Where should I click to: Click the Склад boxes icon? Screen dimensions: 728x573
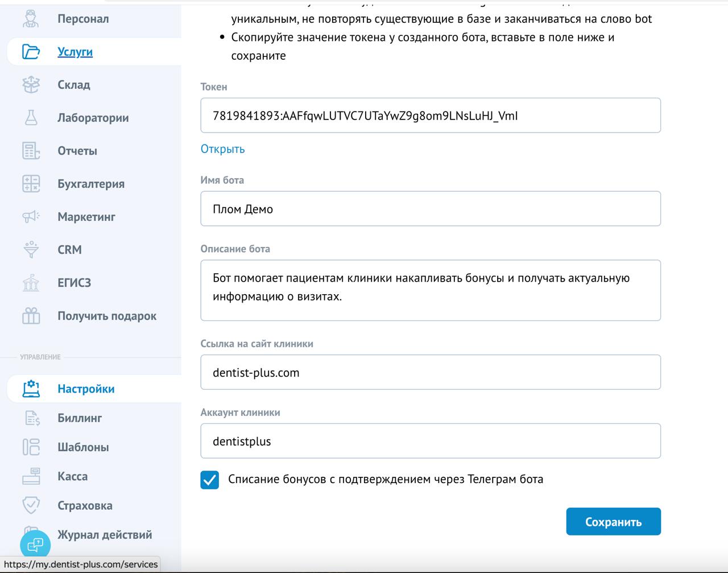pyautogui.click(x=31, y=85)
